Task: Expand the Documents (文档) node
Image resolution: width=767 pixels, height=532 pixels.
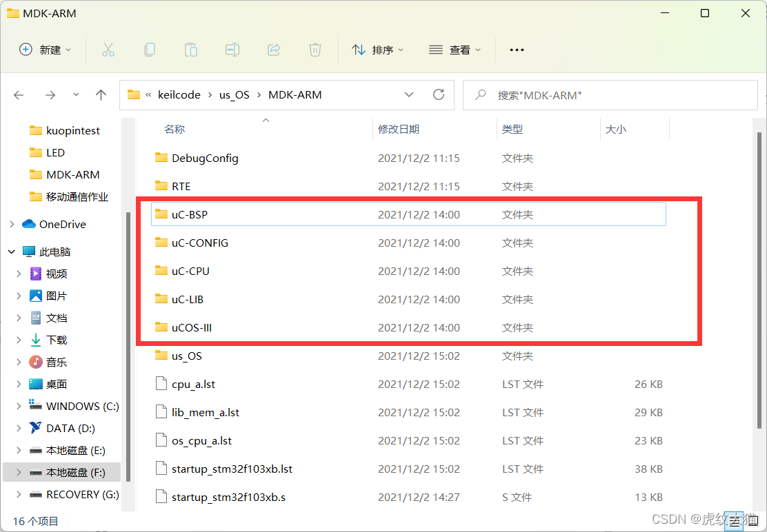Action: click(x=19, y=318)
